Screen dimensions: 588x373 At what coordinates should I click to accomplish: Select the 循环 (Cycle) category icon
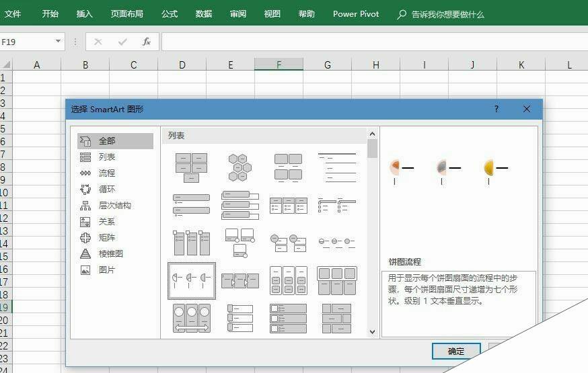(x=85, y=190)
